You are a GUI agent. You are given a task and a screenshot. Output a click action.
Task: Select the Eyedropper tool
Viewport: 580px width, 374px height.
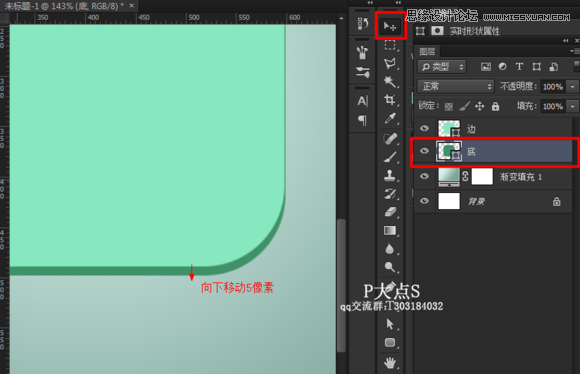click(x=390, y=118)
